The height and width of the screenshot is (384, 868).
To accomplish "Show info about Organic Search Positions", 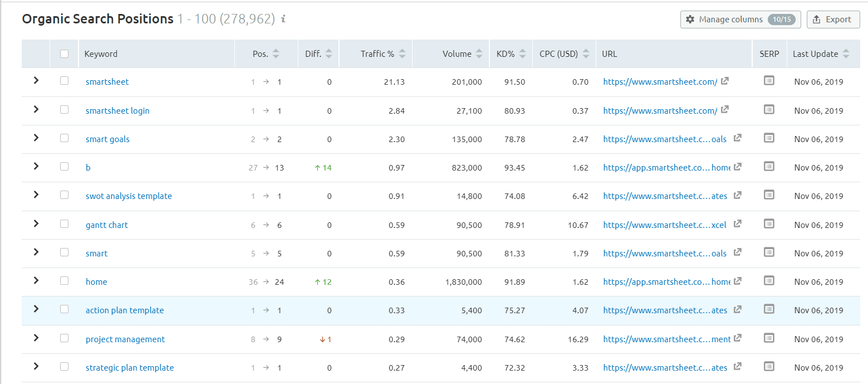I will tap(283, 19).
